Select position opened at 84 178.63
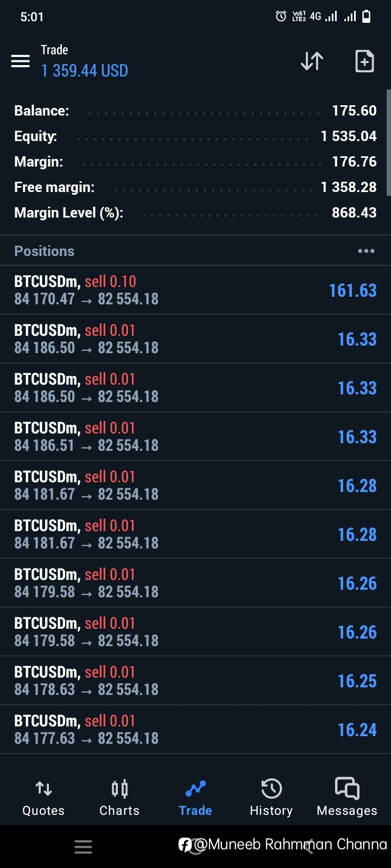 coord(195,680)
